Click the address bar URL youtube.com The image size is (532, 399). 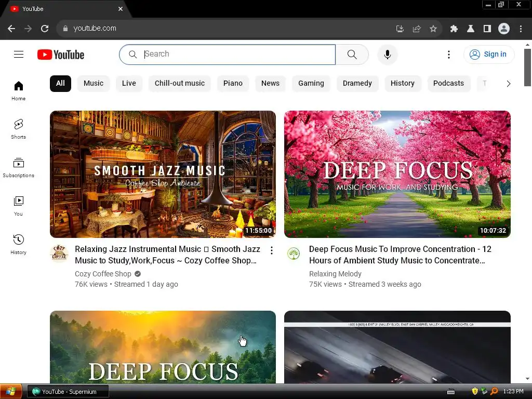point(95,28)
